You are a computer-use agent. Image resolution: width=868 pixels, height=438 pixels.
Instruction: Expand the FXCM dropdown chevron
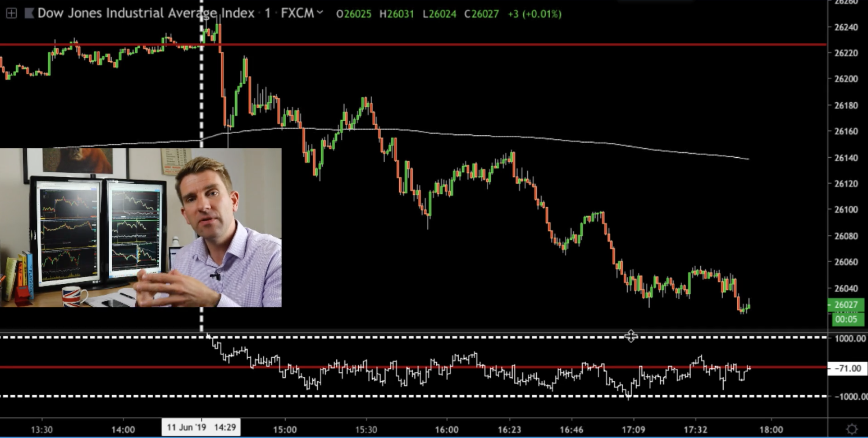(x=320, y=13)
